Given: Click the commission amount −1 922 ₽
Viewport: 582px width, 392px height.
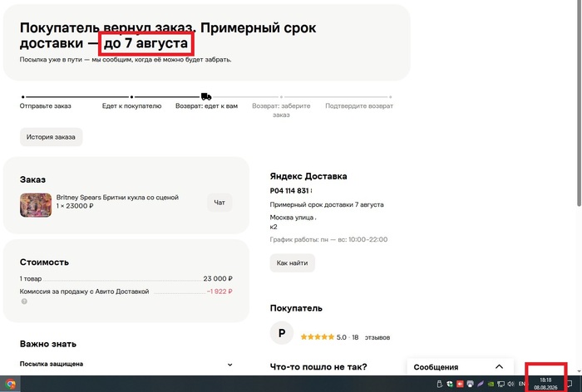Looking at the screenshot, I should coord(219,292).
